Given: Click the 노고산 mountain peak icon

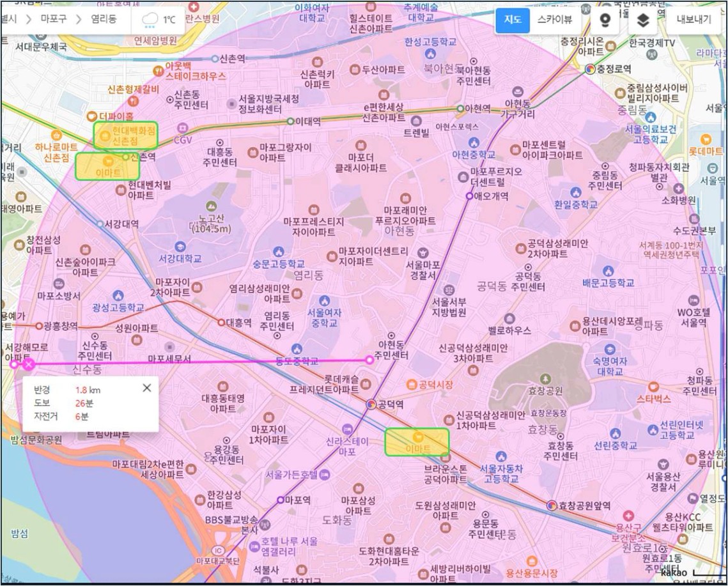Looking at the screenshot, I should (x=212, y=205).
